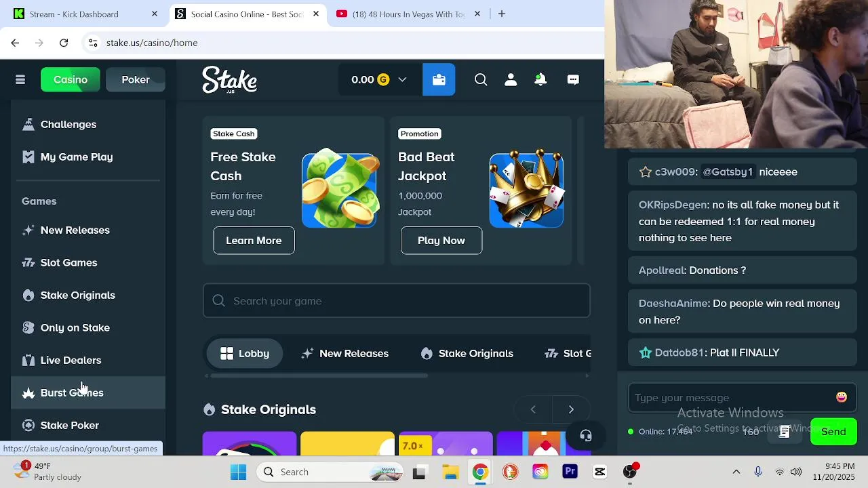The width and height of the screenshot is (868, 488).
Task: Select the Stake Originals tab
Action: 467,353
